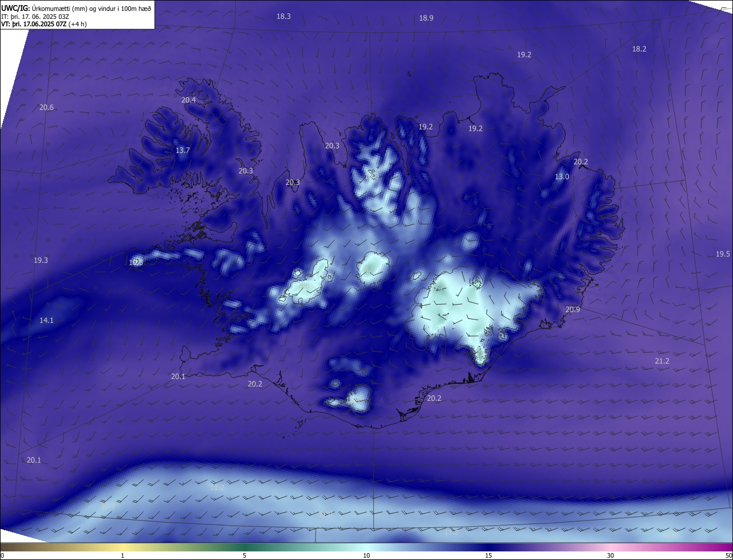The width and height of the screenshot is (733, 560).
Task: Click the 20.4 value label over the Westfjords
Action: tap(188, 100)
